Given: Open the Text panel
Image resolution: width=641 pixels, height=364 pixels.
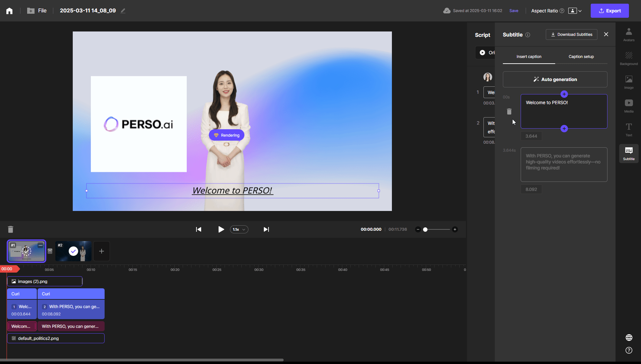Looking at the screenshot, I should (x=629, y=130).
